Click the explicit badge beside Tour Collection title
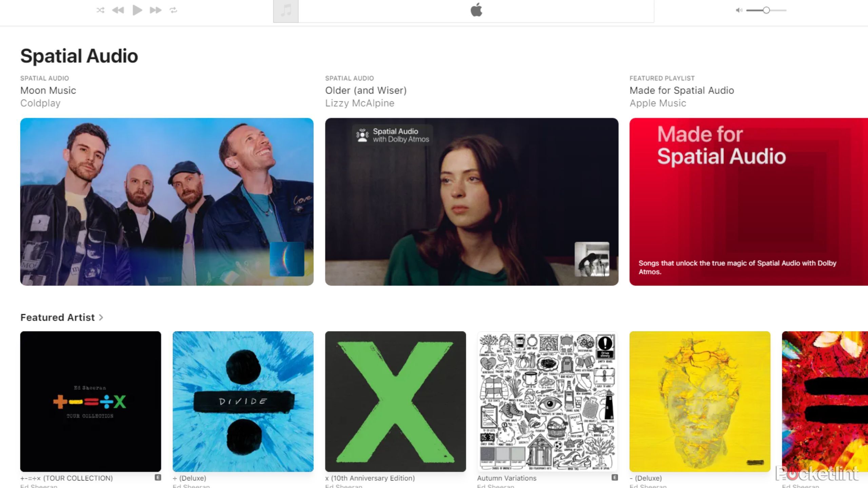The image size is (868, 488). 158,477
